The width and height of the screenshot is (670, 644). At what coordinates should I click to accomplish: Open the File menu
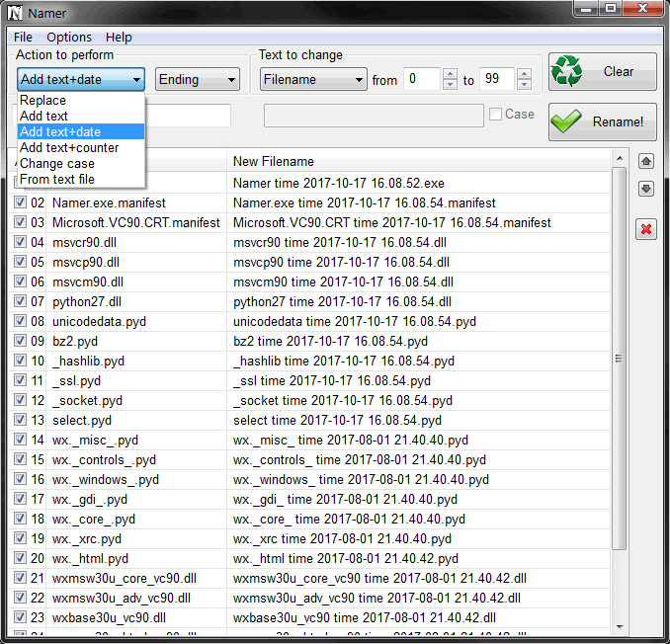click(23, 38)
